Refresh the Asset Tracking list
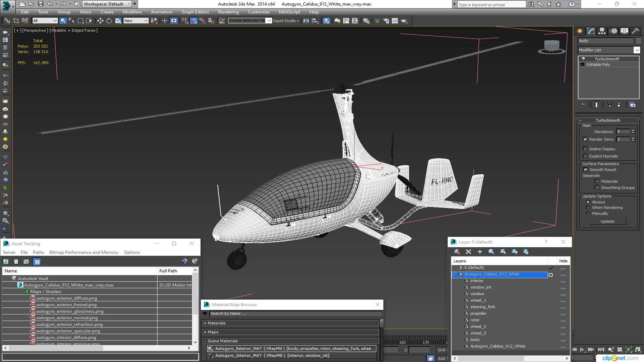The image size is (644, 362). 6,262
